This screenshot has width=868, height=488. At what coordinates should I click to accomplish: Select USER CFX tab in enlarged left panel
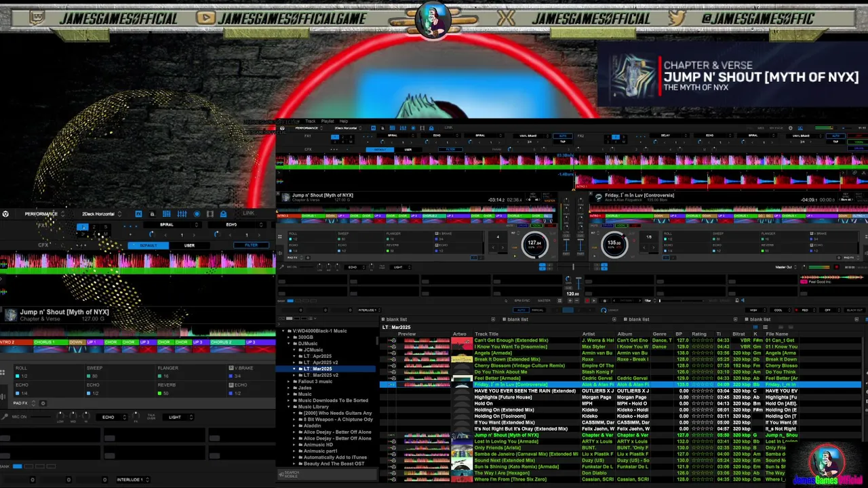189,245
